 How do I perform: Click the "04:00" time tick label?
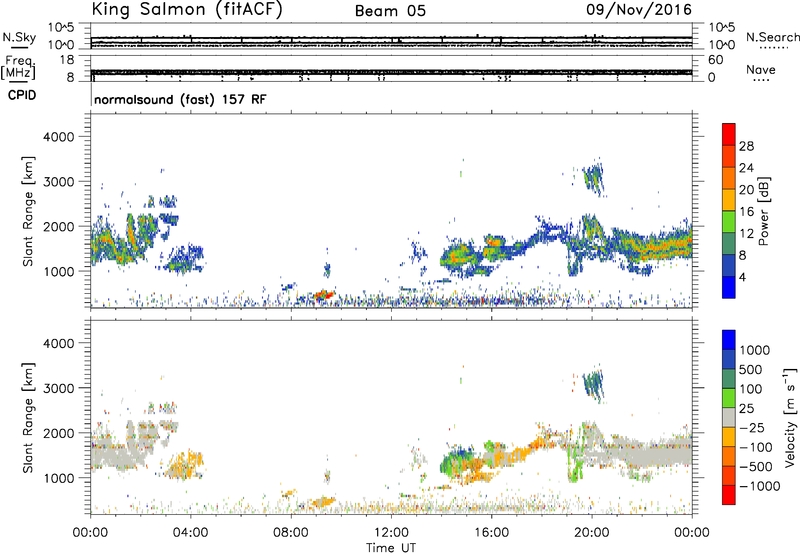[190, 533]
